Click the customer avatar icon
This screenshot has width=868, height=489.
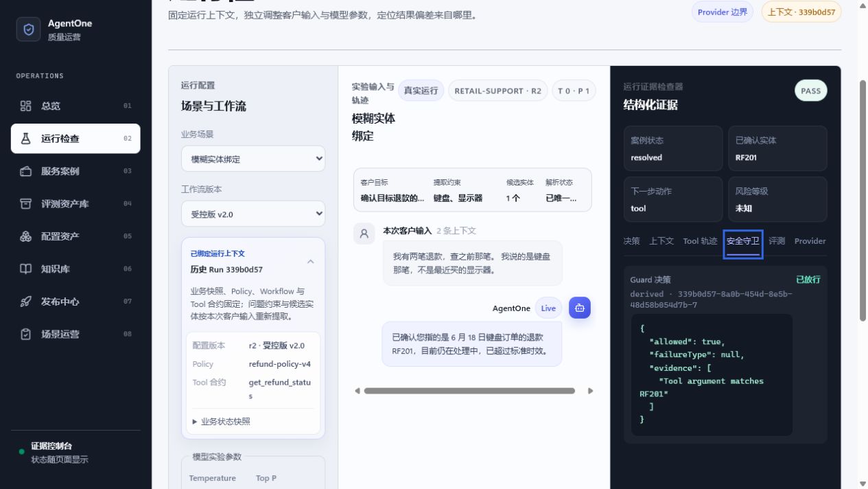pos(364,234)
